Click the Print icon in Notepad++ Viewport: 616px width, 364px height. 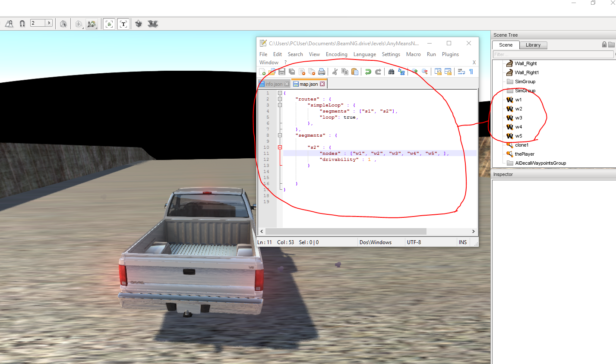(322, 72)
